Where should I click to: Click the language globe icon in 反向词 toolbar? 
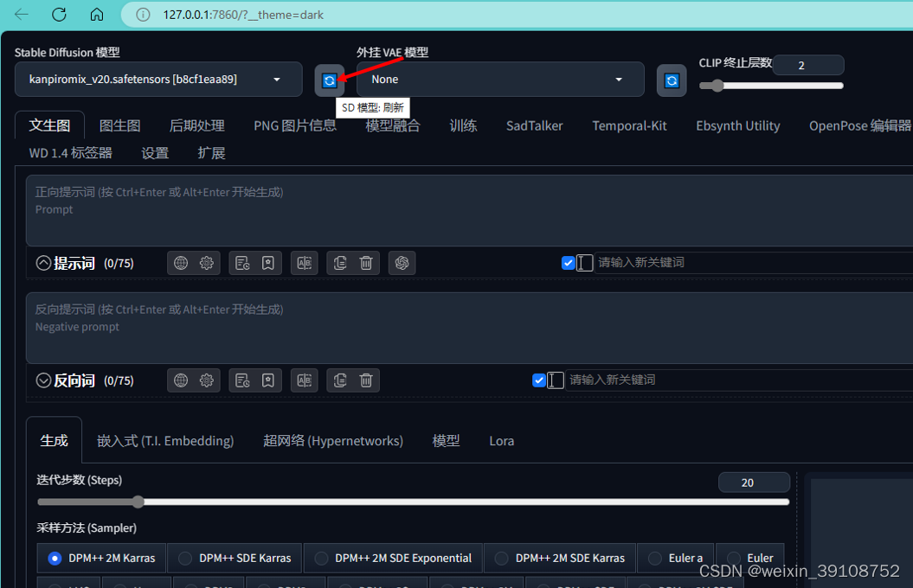tap(181, 380)
